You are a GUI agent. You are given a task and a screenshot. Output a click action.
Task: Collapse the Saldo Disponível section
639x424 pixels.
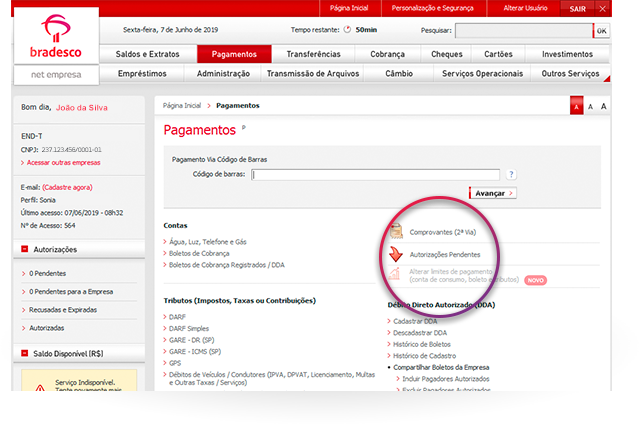coord(25,353)
